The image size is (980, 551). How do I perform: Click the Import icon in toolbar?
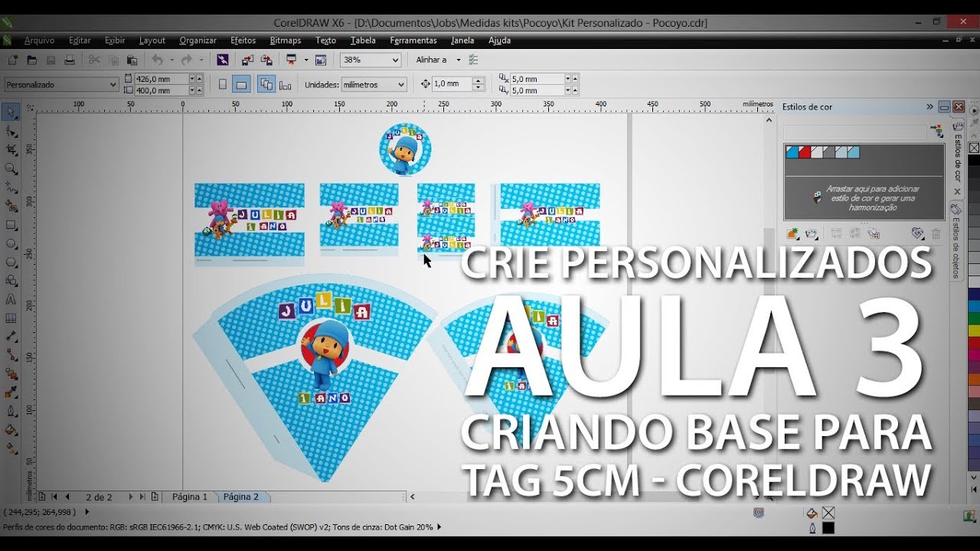click(247, 60)
